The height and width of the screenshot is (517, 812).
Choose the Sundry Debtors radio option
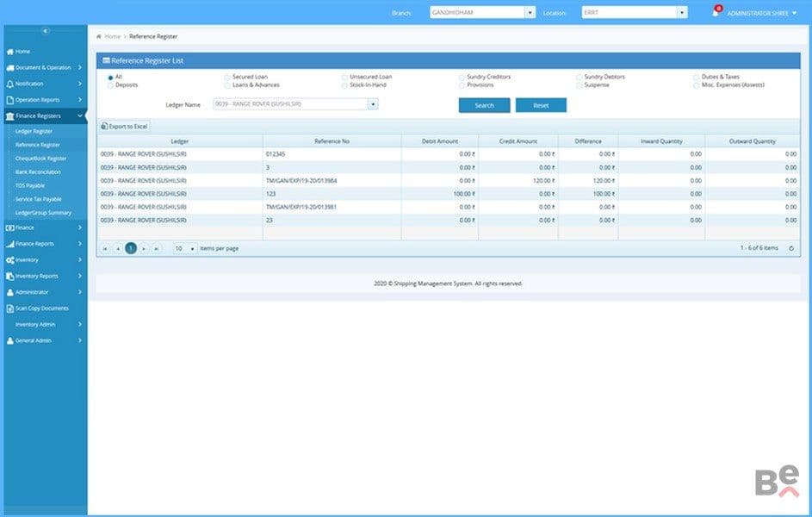pos(579,78)
